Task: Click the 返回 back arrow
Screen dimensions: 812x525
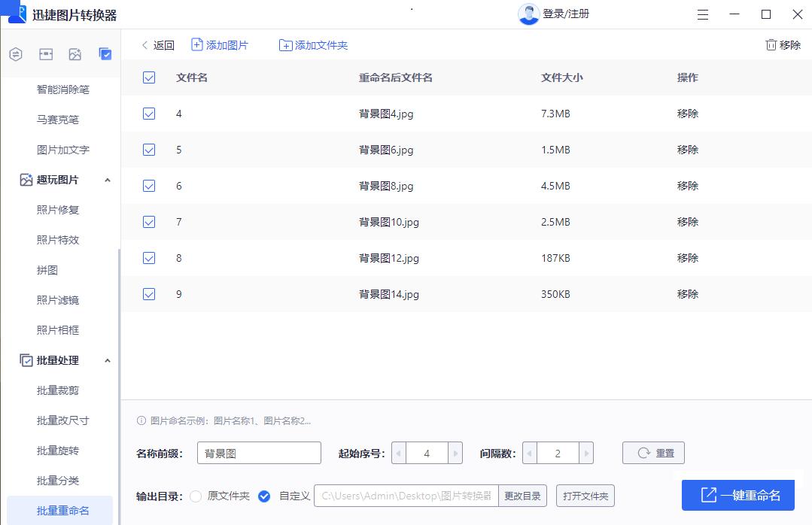Action: click(144, 45)
